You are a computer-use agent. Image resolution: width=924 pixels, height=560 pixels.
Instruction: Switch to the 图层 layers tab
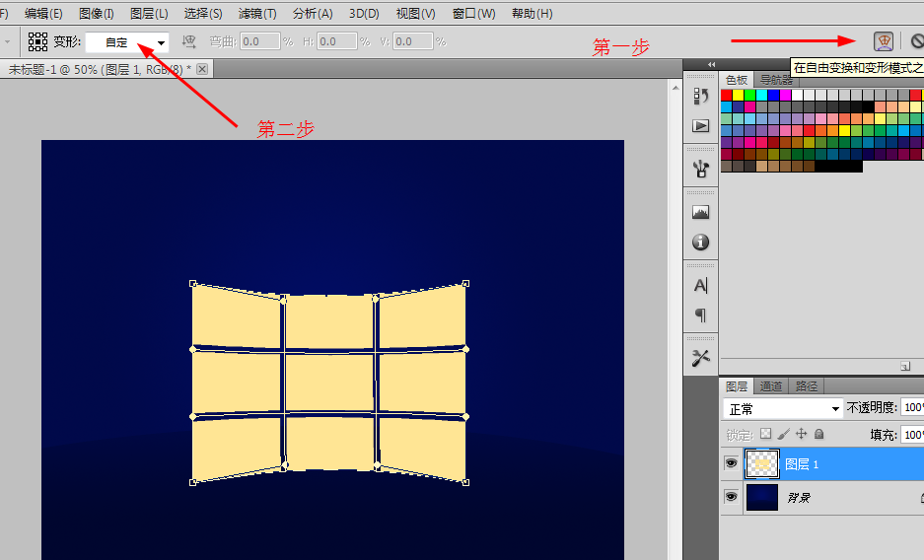(x=736, y=386)
